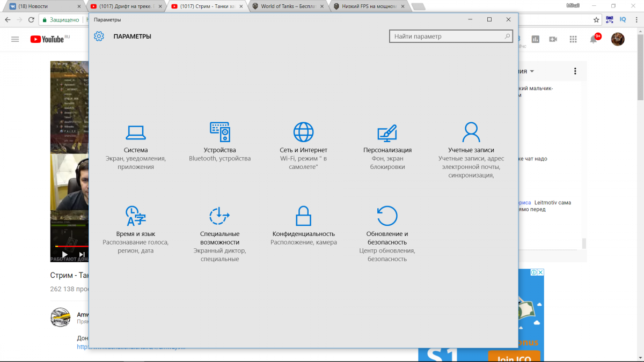Open Сеть и Интернет settings

tap(303, 146)
